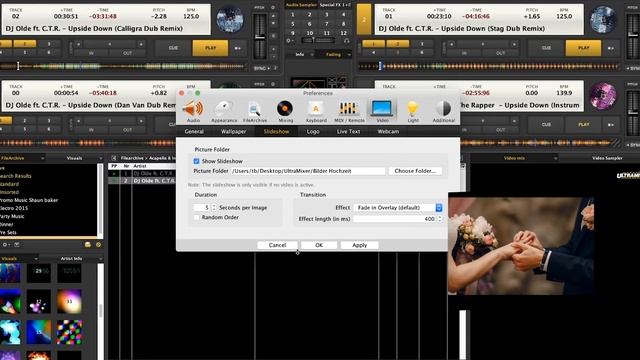Open the gear icon below the FileArchive list
This screenshot has height=360, width=640.
coord(5,244)
